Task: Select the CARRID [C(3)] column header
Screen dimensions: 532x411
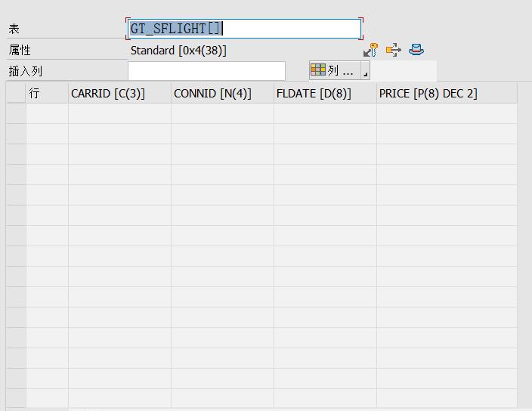Action: coord(119,93)
